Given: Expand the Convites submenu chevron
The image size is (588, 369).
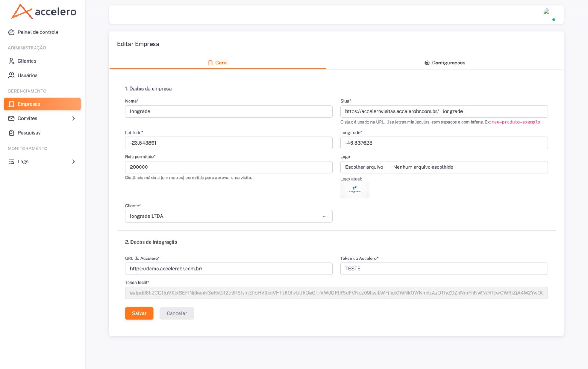Looking at the screenshot, I should tap(73, 118).
